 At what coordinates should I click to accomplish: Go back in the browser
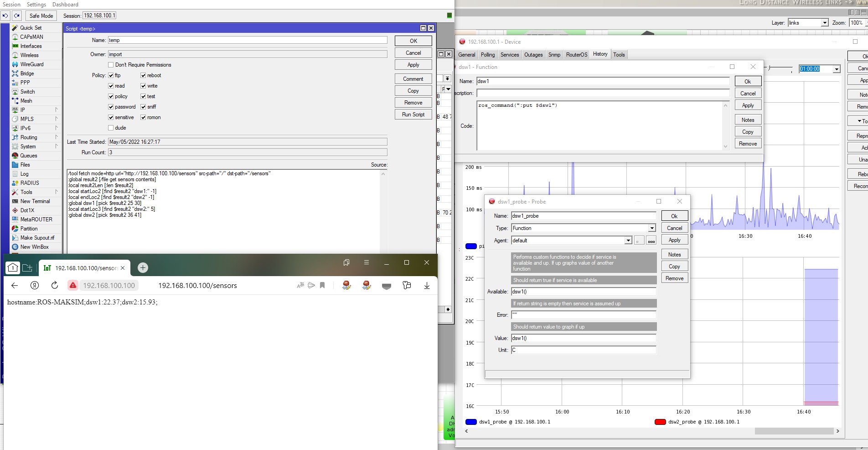tap(15, 285)
